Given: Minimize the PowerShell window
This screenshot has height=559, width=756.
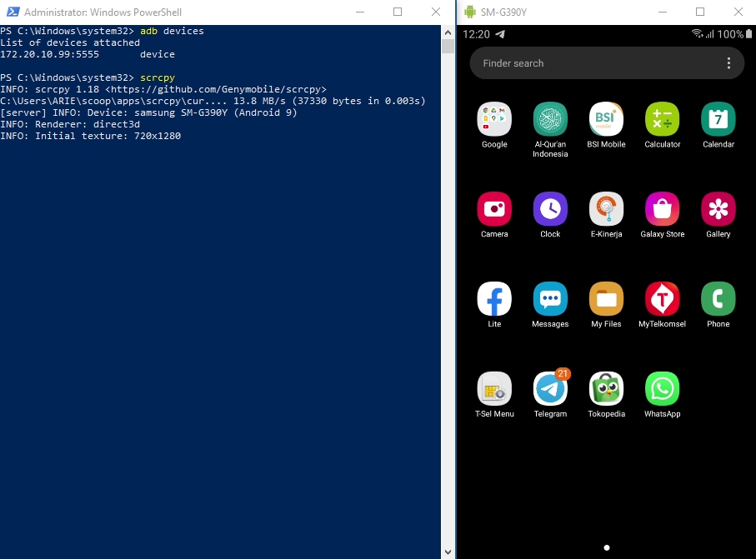Looking at the screenshot, I should click(x=360, y=12).
